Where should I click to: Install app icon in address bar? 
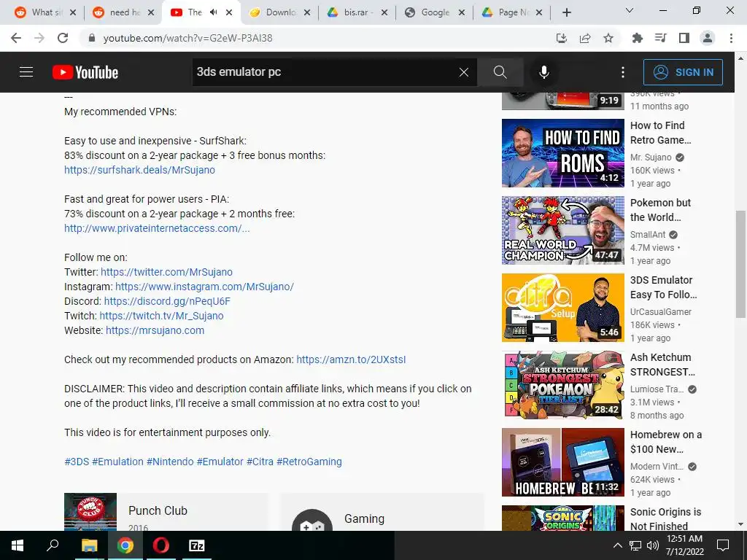click(562, 38)
